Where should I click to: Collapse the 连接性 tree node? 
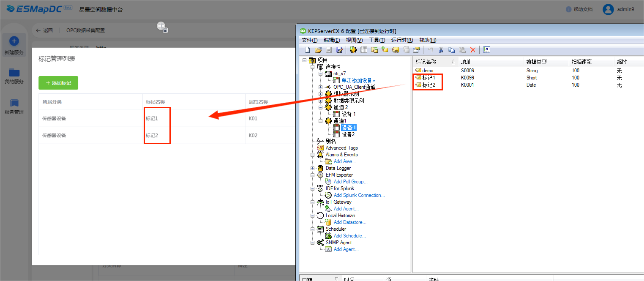(x=313, y=67)
